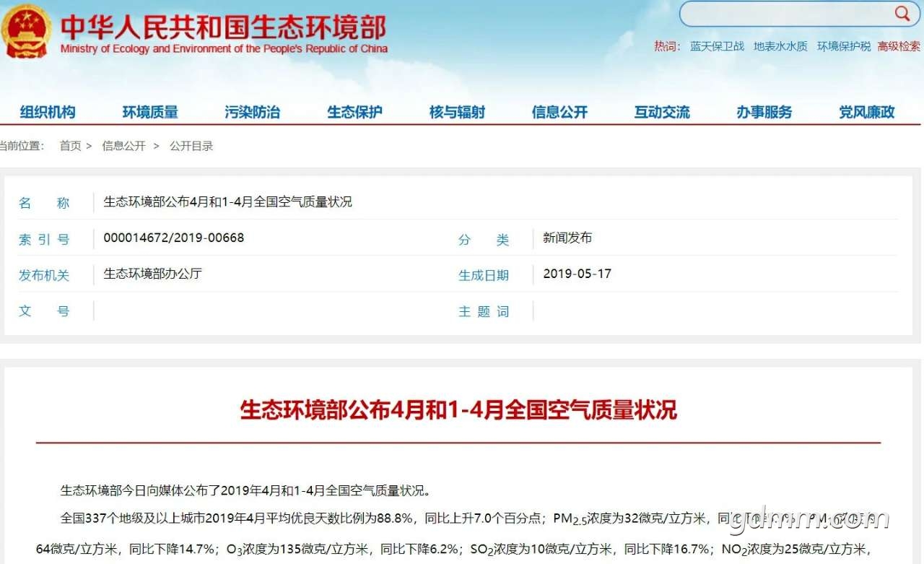Click the national emblem logo

click(26, 32)
